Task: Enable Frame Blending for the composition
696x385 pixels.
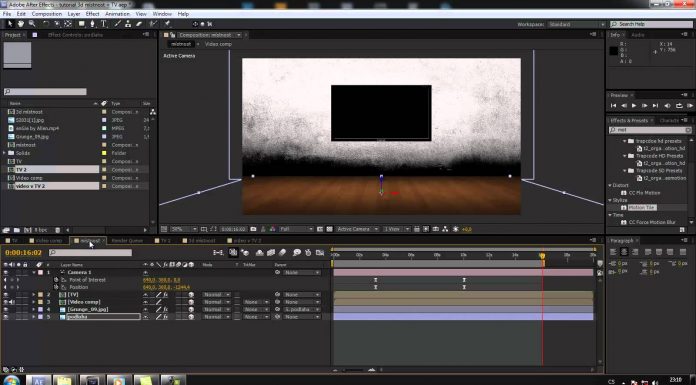Action: (271, 253)
